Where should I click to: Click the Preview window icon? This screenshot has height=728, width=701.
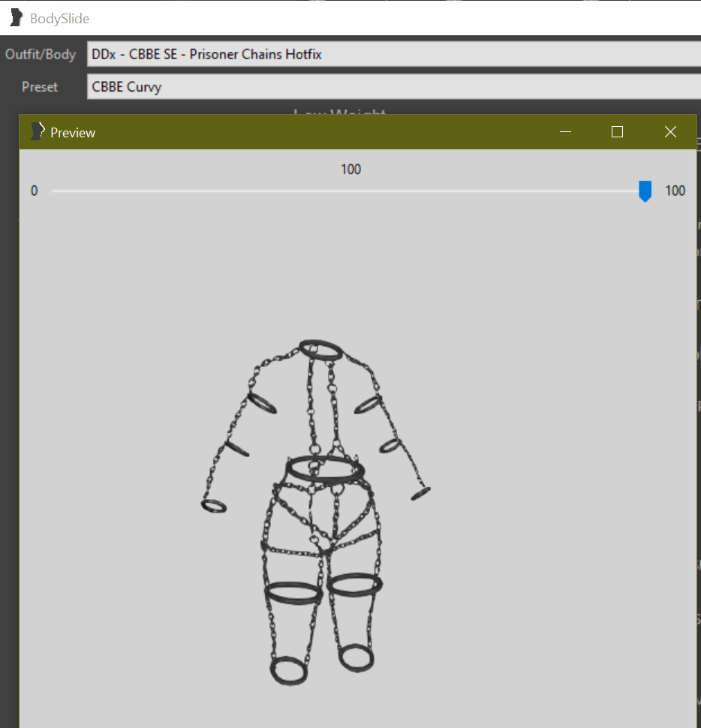37,132
